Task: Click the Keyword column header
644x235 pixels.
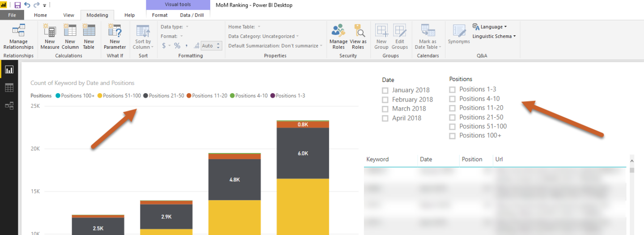Action: [x=378, y=159]
